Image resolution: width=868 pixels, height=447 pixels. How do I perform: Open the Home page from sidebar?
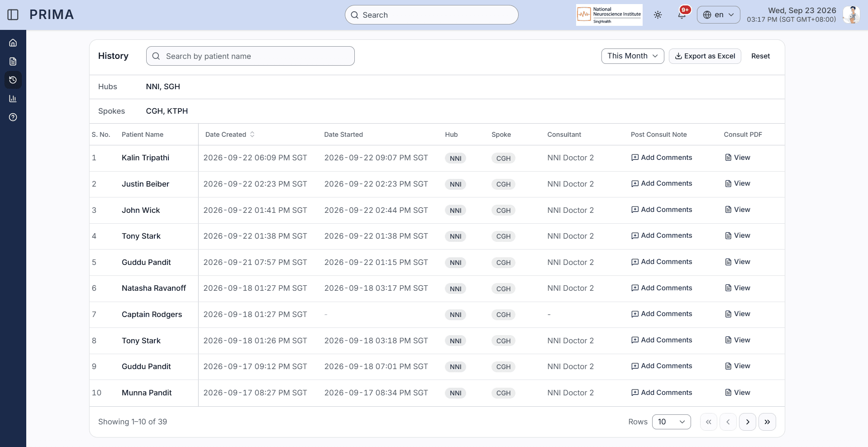coord(13,43)
